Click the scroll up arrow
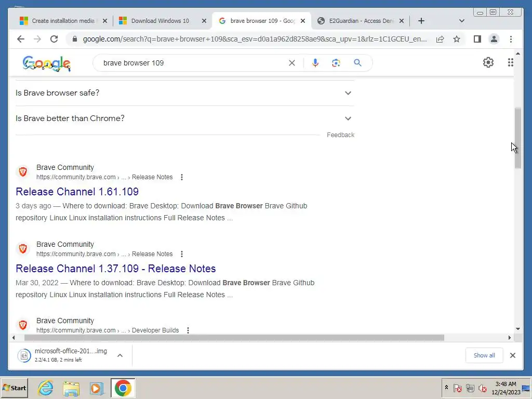This screenshot has height=399, width=532. pyautogui.click(x=518, y=54)
